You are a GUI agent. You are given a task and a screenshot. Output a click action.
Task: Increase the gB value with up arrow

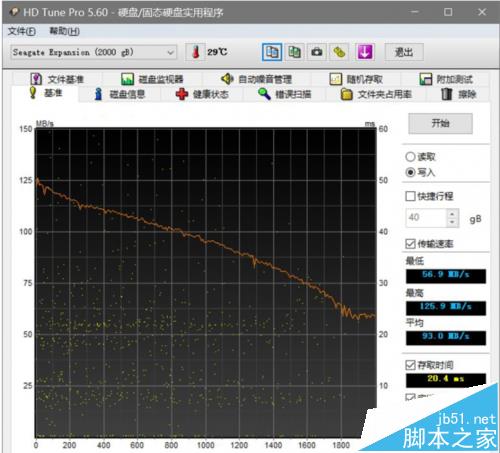[x=452, y=214]
